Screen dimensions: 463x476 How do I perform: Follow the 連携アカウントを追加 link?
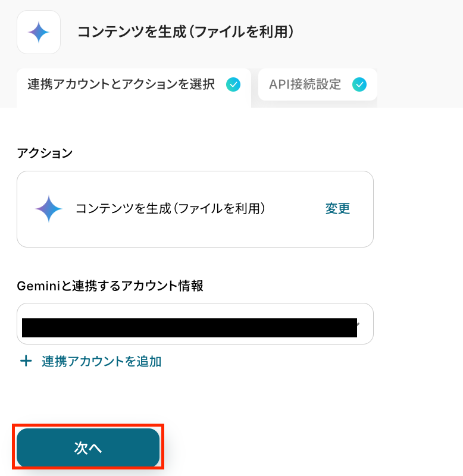click(102, 361)
